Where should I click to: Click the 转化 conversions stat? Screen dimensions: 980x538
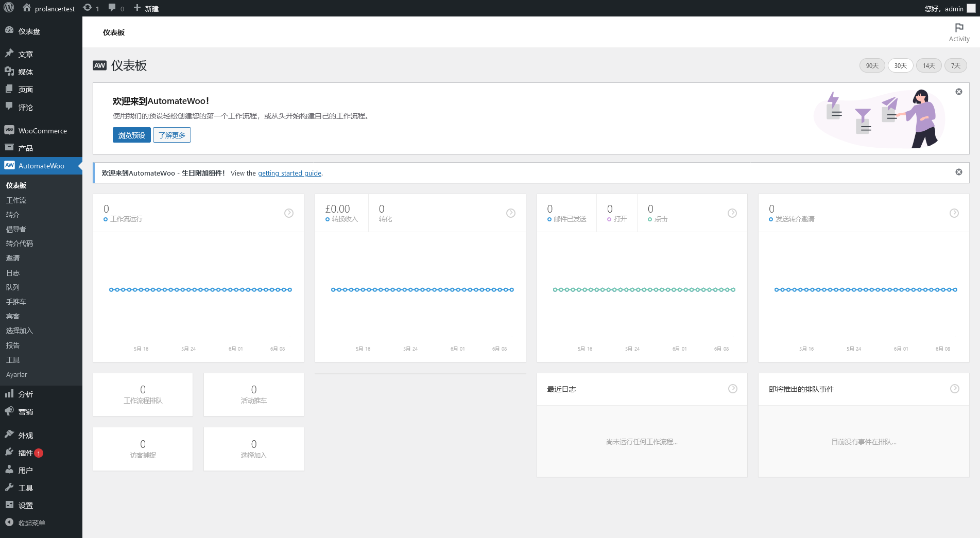(385, 213)
